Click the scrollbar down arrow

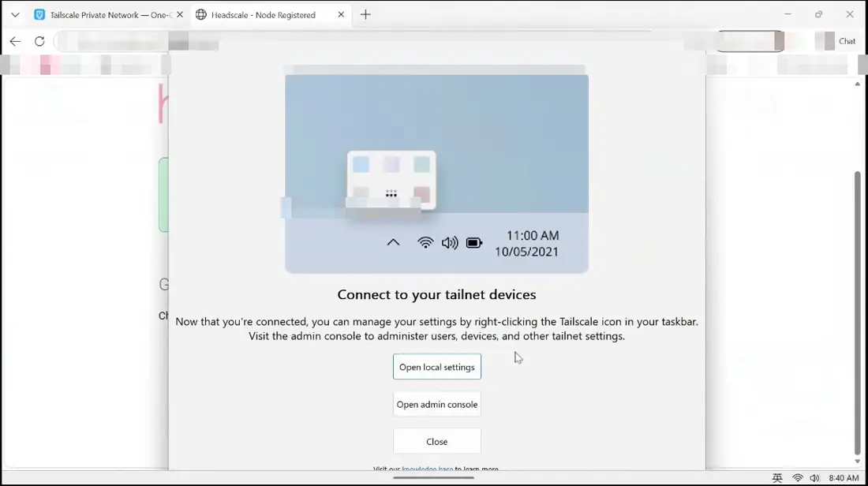(858, 462)
